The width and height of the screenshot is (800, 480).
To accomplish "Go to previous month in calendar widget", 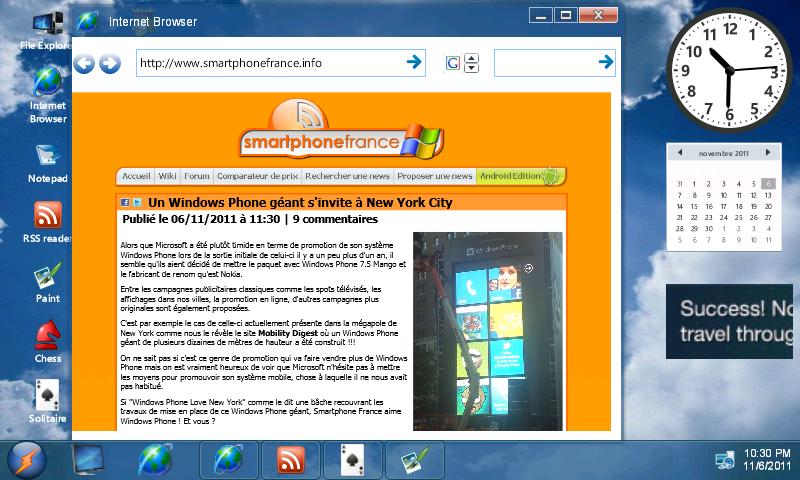I will click(x=680, y=153).
